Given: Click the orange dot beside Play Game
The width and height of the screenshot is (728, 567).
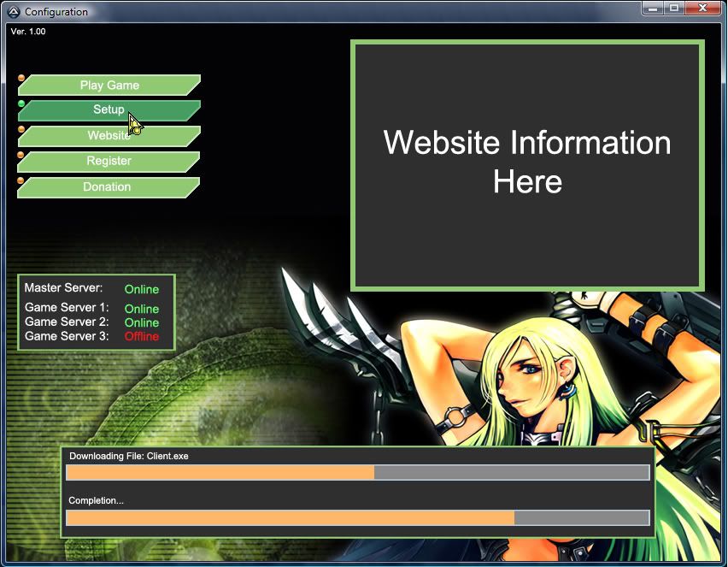Looking at the screenshot, I should (x=21, y=78).
